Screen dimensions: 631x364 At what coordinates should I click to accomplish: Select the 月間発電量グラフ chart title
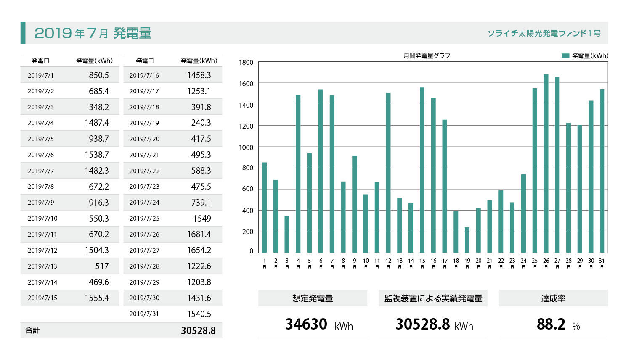(427, 55)
